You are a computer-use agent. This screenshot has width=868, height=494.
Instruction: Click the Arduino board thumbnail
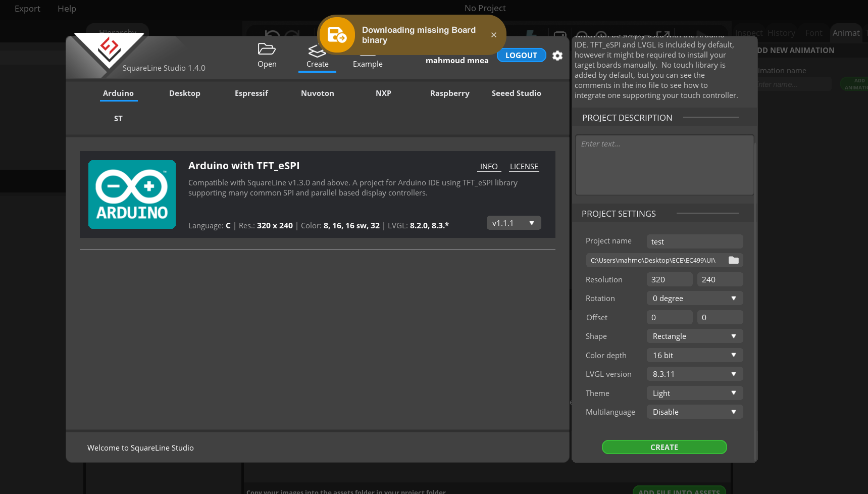pyautogui.click(x=132, y=194)
